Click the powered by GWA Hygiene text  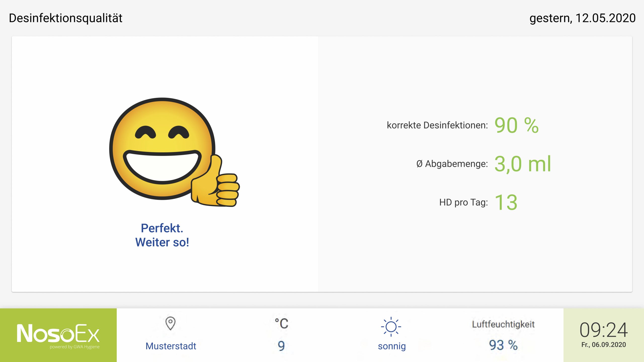click(x=75, y=347)
